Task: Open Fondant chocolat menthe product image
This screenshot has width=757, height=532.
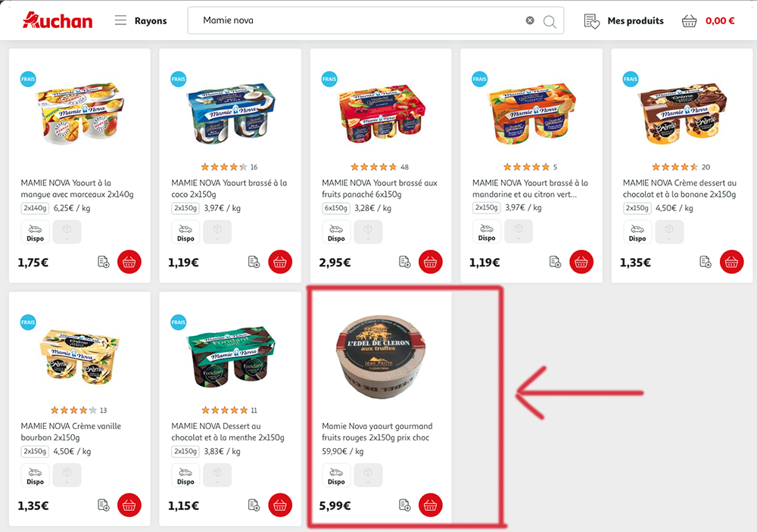Action: click(x=231, y=357)
